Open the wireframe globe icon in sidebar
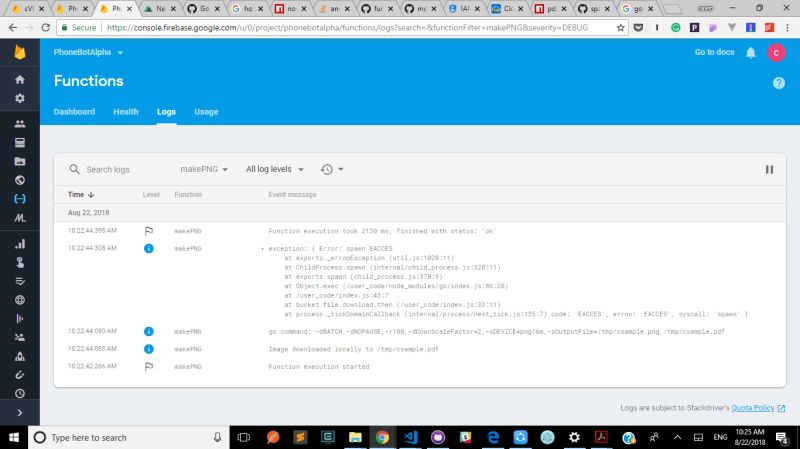The image size is (800, 449). pyautogui.click(x=20, y=300)
